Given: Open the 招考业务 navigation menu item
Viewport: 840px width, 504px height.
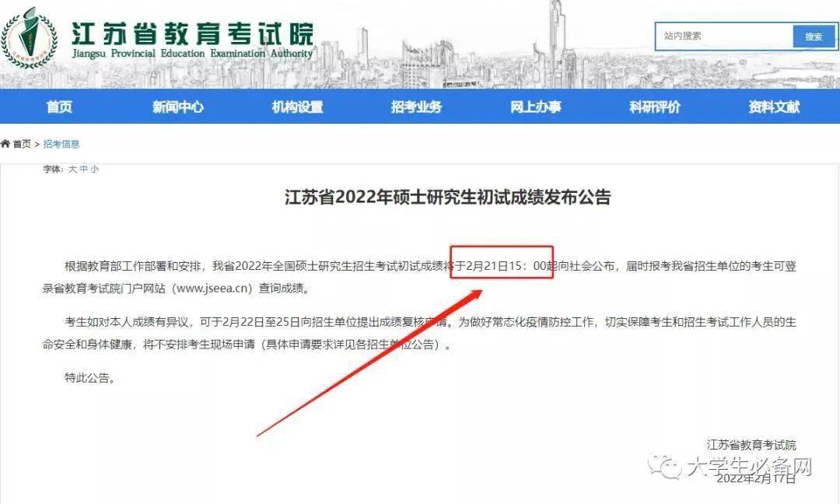Looking at the screenshot, I should tap(416, 107).
